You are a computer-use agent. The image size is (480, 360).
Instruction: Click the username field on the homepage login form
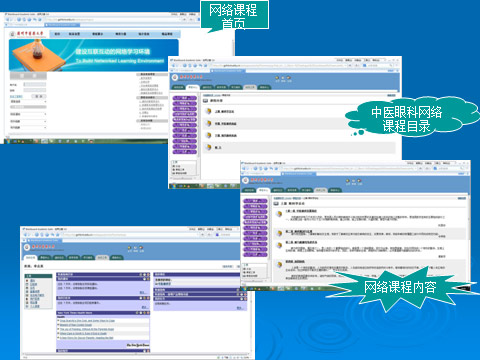pos(35,85)
